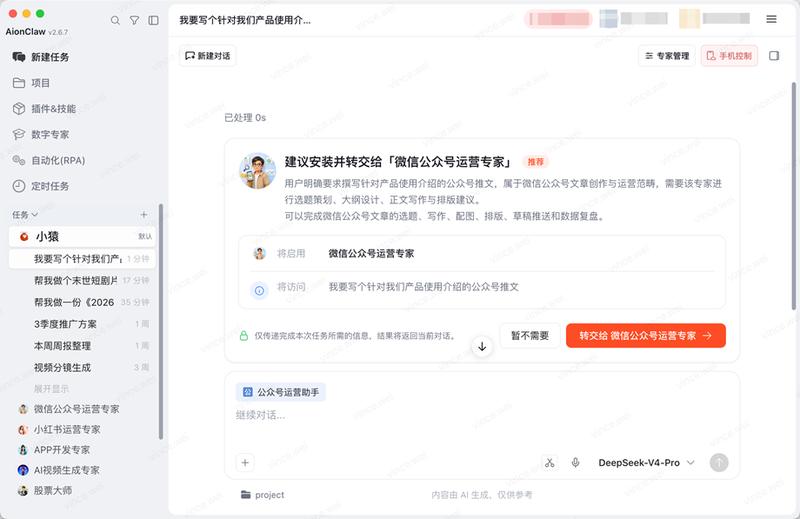This screenshot has width=800, height=519.
Task: Click 微信公众号运营专家 in 将启用 row
Action: click(371, 254)
